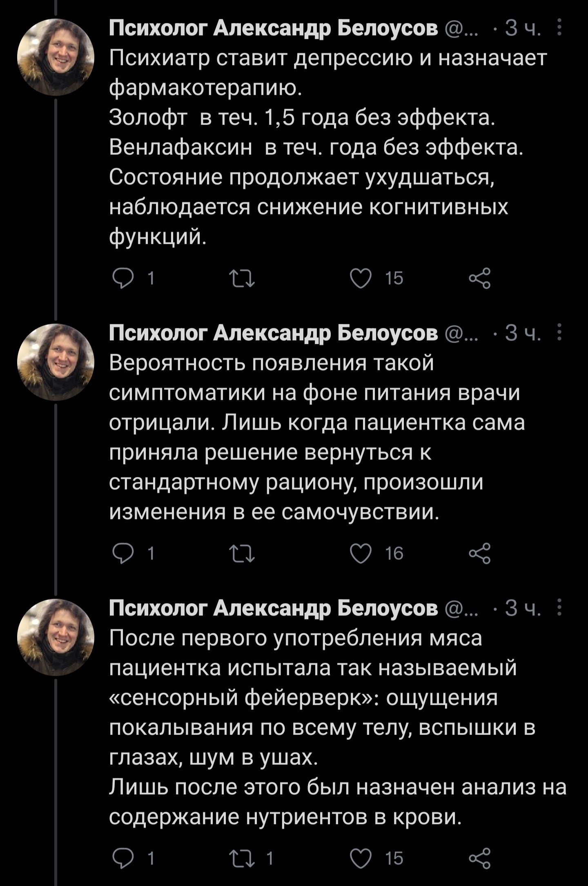The image size is (588, 886).
Task: Like the tweet about употребления мяса
Action: click(x=361, y=859)
